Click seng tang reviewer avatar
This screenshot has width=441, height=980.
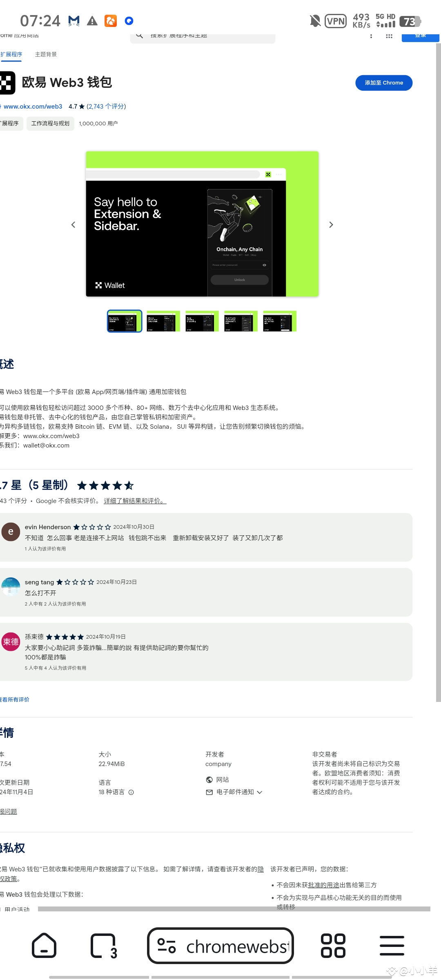click(x=11, y=587)
